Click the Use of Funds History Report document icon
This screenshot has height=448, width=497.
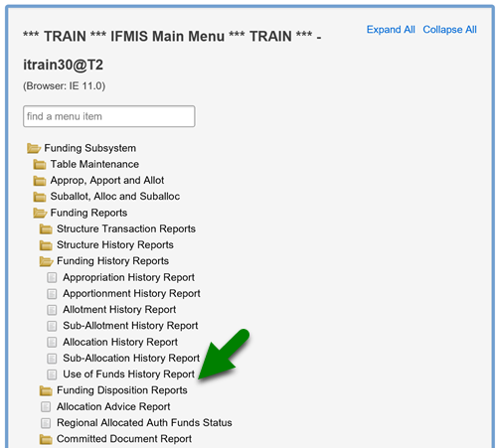[x=52, y=374]
